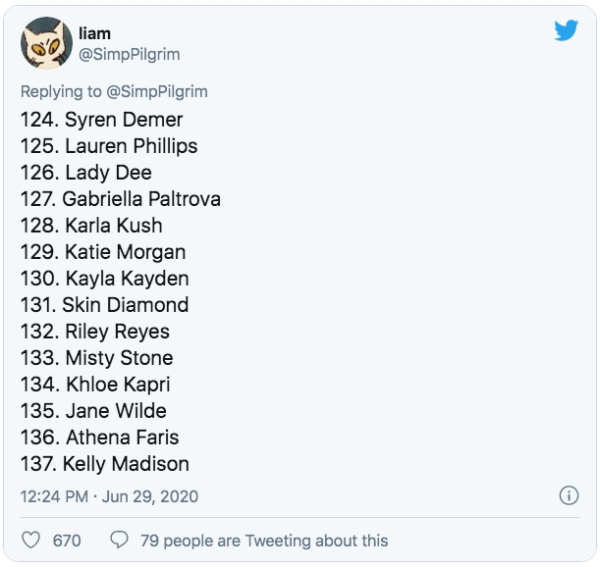Like the tweet with the heart icon
600x567 pixels.
tap(32, 540)
